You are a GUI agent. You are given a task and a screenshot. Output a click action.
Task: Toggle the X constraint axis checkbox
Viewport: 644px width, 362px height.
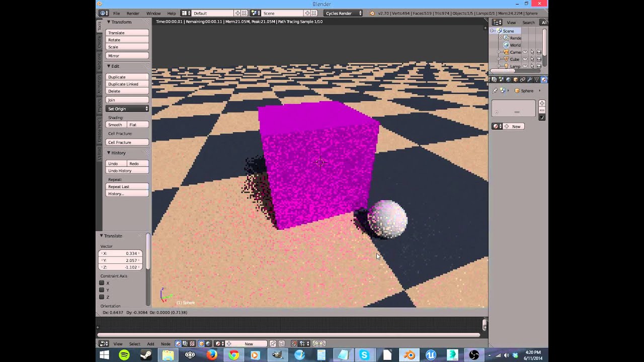click(x=102, y=283)
